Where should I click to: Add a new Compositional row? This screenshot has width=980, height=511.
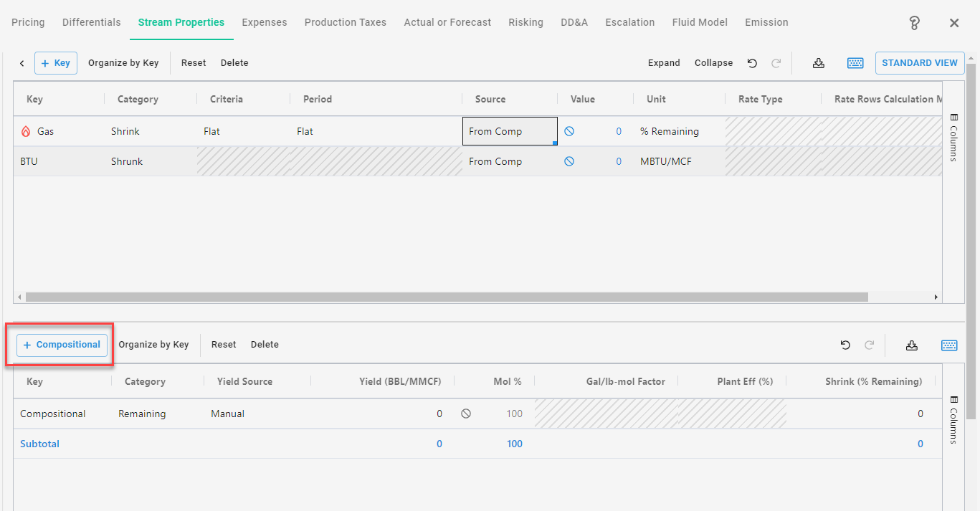click(x=62, y=345)
